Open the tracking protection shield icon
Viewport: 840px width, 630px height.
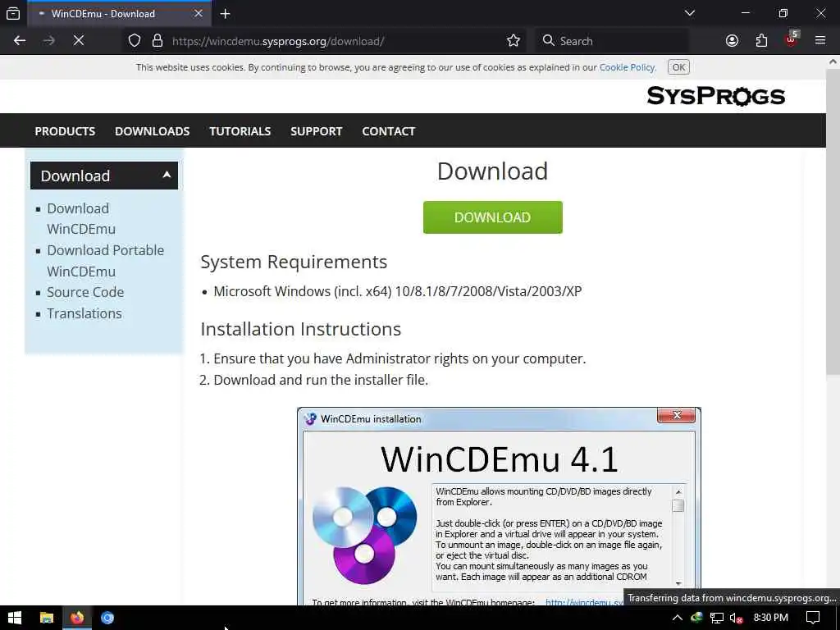coord(135,41)
